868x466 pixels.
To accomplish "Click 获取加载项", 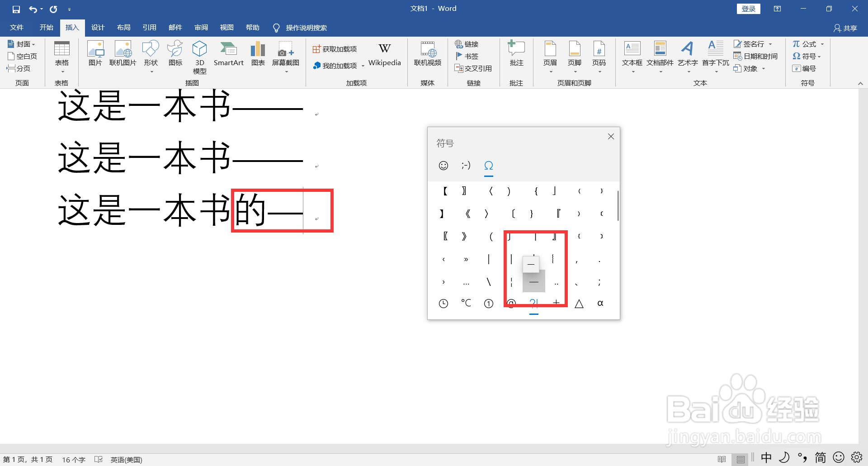I will (335, 49).
